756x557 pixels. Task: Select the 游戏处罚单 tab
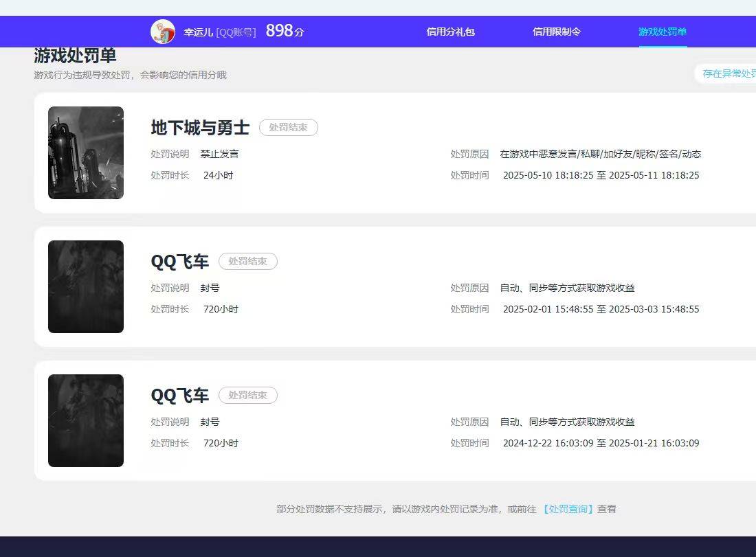(663, 32)
